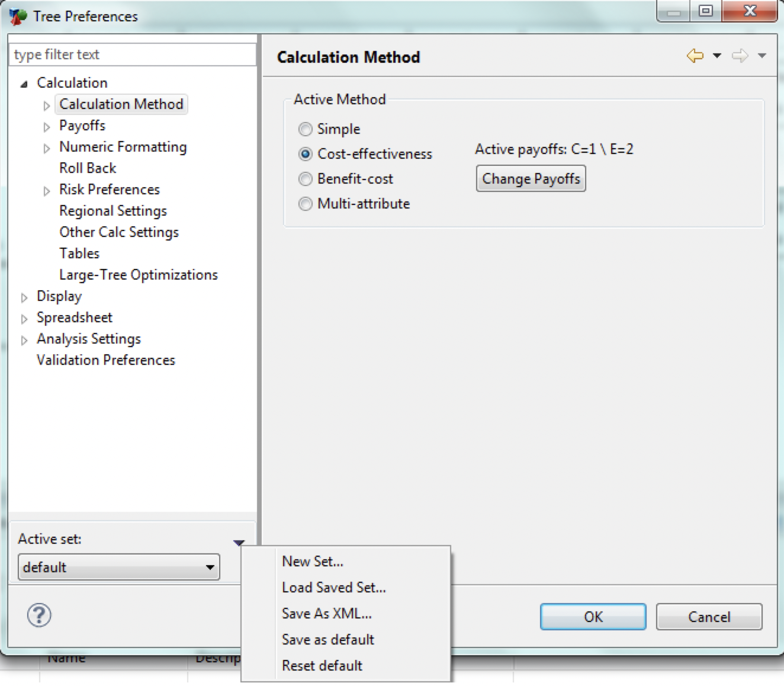Click the back navigation arrow icon
The height and width of the screenshot is (686, 784).
click(x=695, y=56)
